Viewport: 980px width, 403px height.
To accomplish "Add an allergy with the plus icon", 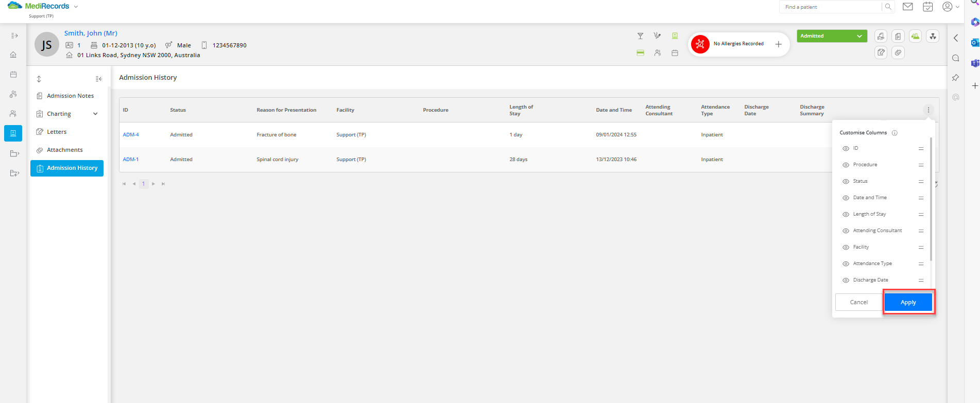I will pos(779,44).
